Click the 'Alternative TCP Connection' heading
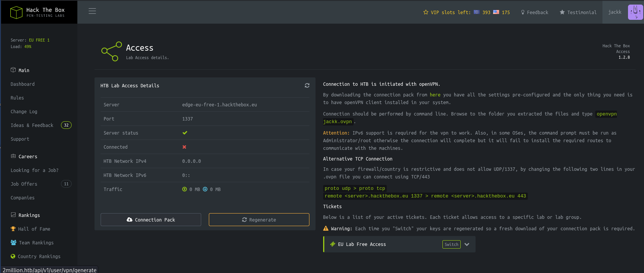 (x=357, y=159)
